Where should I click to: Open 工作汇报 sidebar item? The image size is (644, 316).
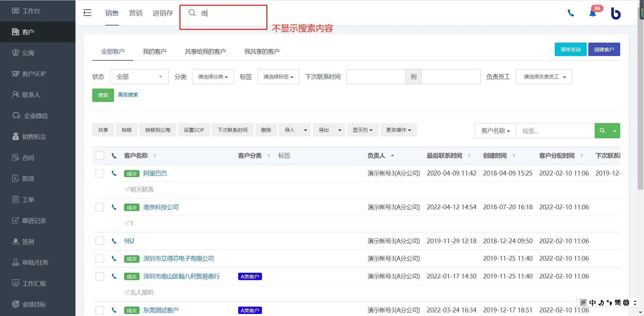(38, 283)
